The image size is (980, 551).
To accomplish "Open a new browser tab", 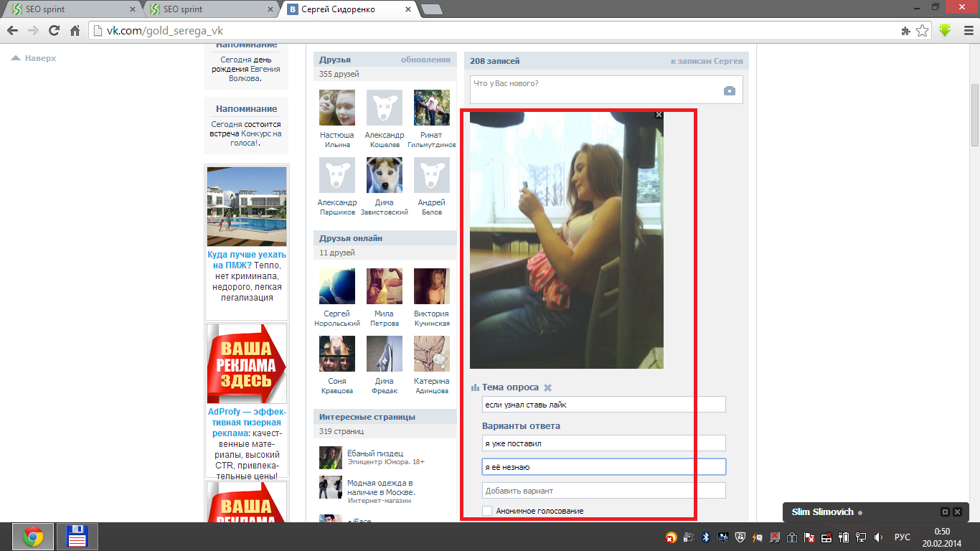I will pyautogui.click(x=431, y=9).
